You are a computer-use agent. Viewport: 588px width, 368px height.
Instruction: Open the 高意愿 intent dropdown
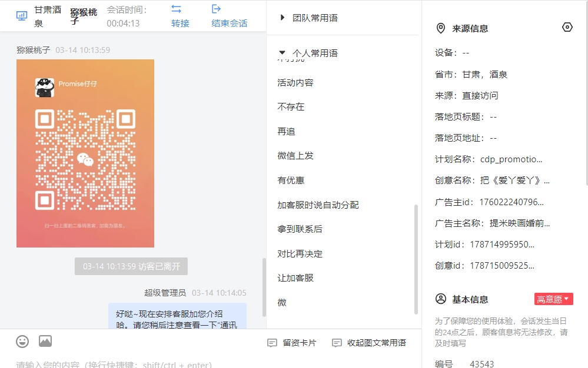coord(553,299)
